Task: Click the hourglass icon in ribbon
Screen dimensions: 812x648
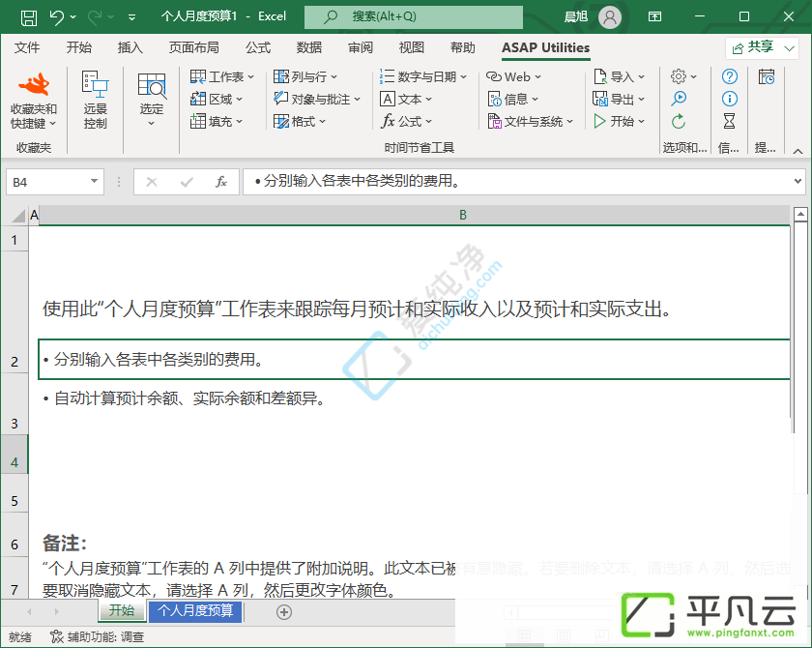Action: tap(729, 121)
